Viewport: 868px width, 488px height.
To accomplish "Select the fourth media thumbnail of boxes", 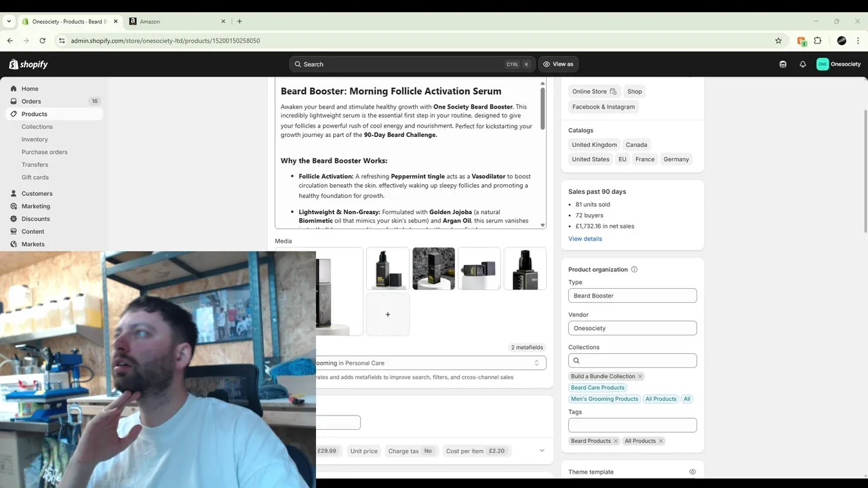I will [x=479, y=268].
